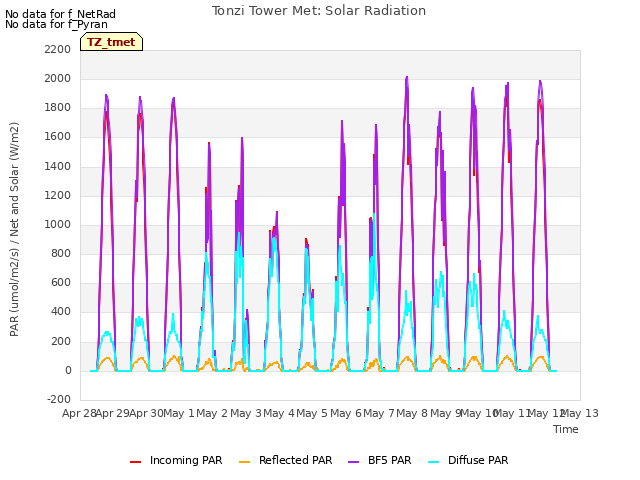Click the tallest BF5 PAR peak on May 7
640x480 pixels.
click(x=407, y=78)
